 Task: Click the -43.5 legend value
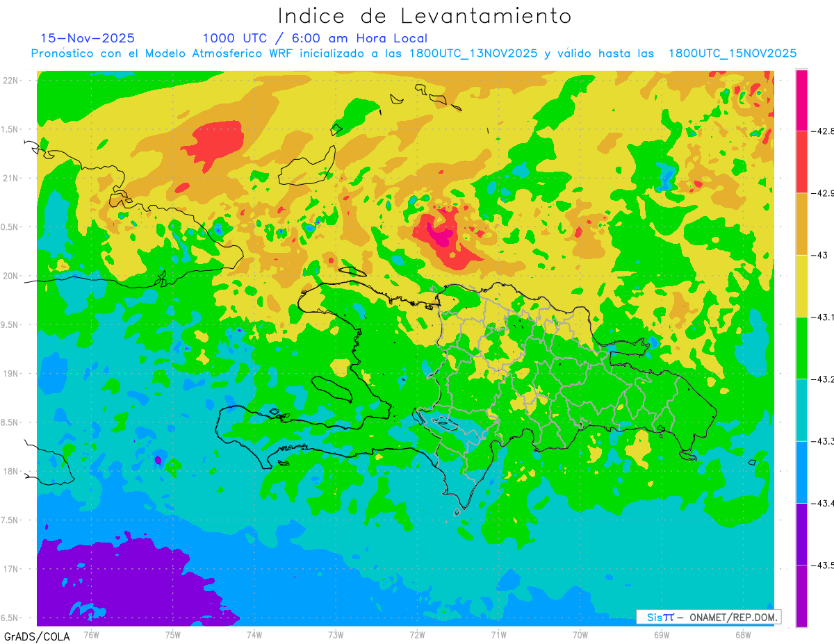[823, 565]
